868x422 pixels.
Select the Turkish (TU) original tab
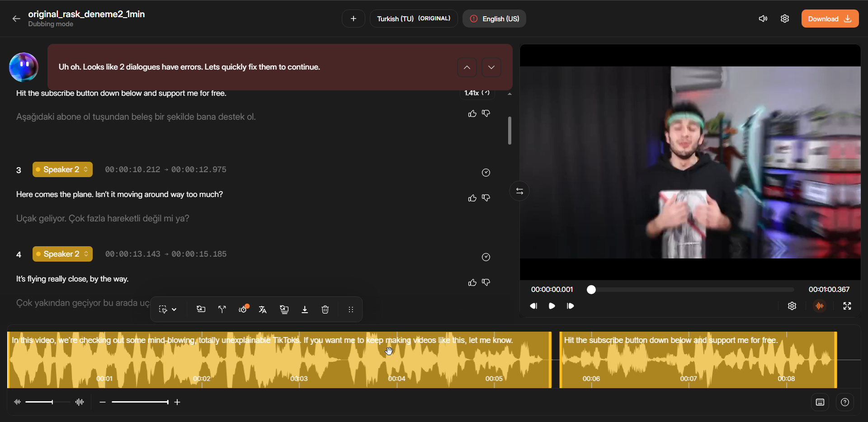[413, 19]
